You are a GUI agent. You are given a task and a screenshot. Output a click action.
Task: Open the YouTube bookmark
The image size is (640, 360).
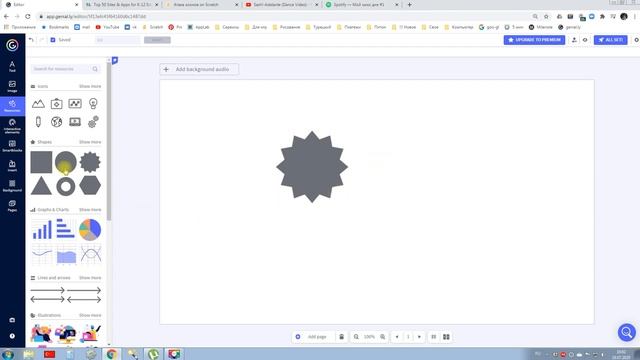coord(107,27)
